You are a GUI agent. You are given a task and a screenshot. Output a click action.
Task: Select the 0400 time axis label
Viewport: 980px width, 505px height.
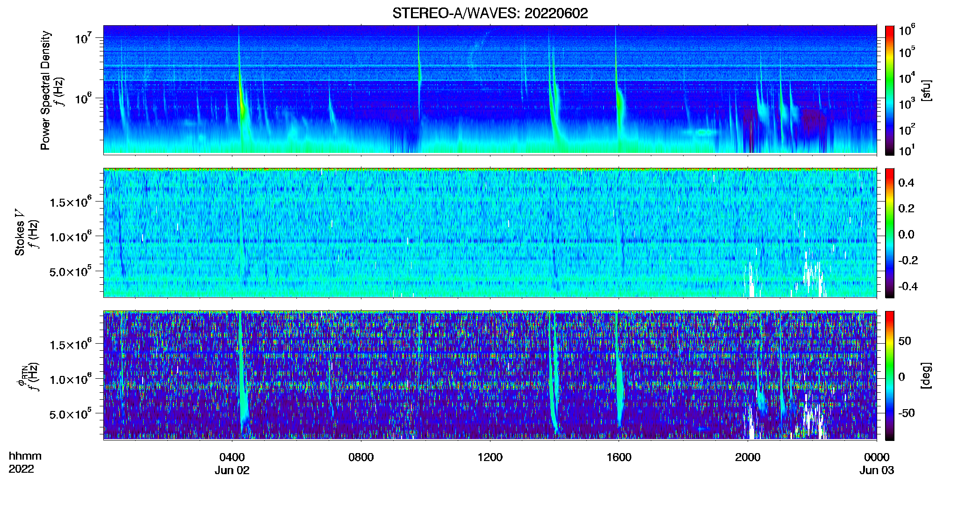pos(232,457)
